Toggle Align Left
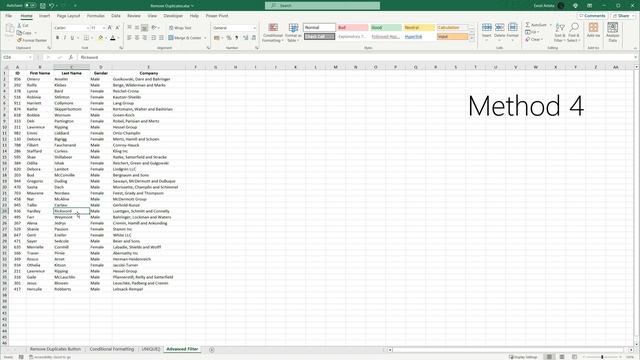This screenshot has height=360, width=640. (129, 38)
